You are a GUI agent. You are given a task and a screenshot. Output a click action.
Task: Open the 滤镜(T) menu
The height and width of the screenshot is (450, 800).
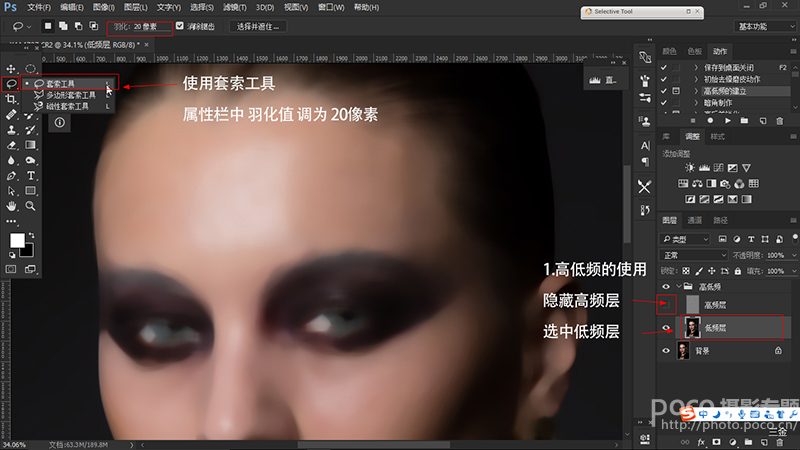[x=235, y=8]
